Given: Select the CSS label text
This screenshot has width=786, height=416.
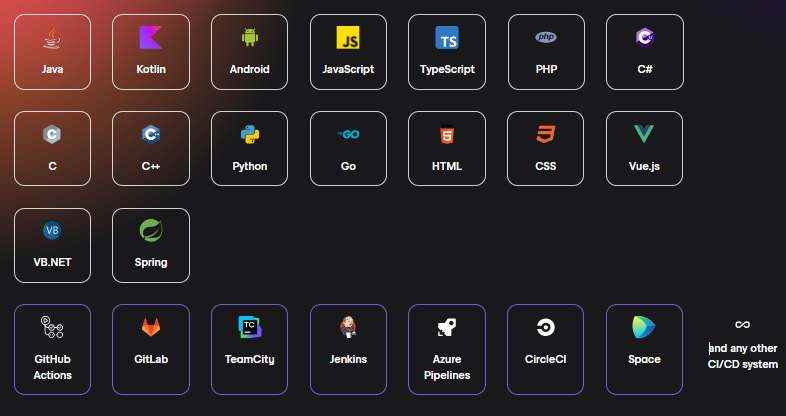Looking at the screenshot, I should (x=545, y=166).
